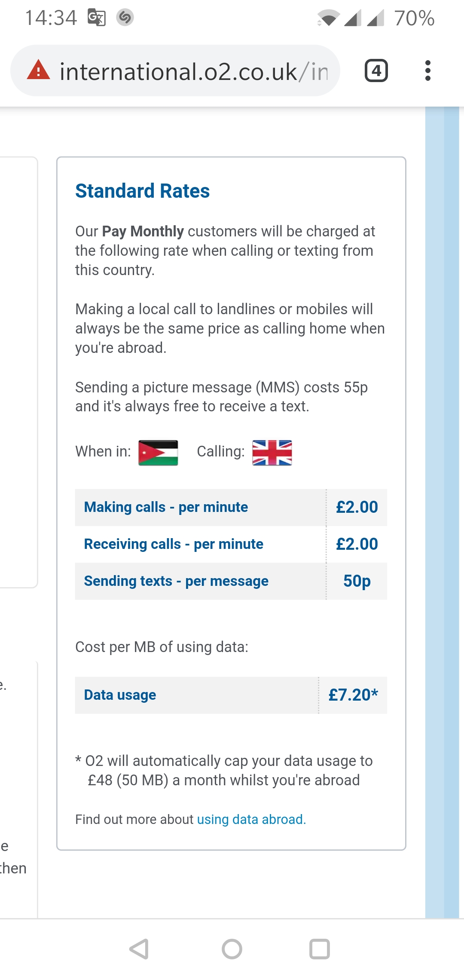
Task: Tap the Data usage £7.20 row
Action: pos(231,695)
